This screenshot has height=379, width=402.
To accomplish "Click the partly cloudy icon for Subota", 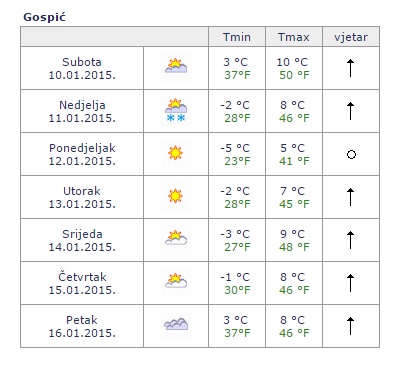I will pos(176,66).
